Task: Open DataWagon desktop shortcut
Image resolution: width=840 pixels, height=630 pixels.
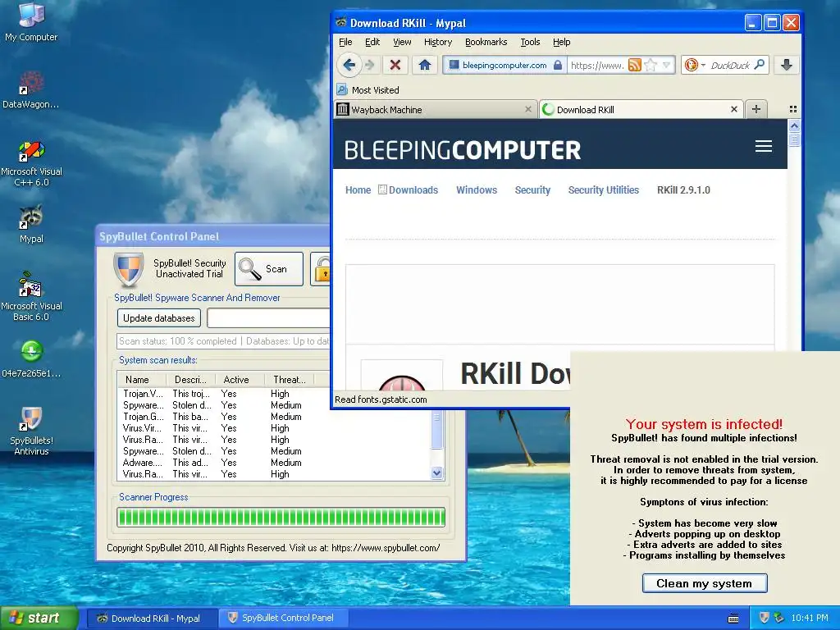Action: (31, 89)
